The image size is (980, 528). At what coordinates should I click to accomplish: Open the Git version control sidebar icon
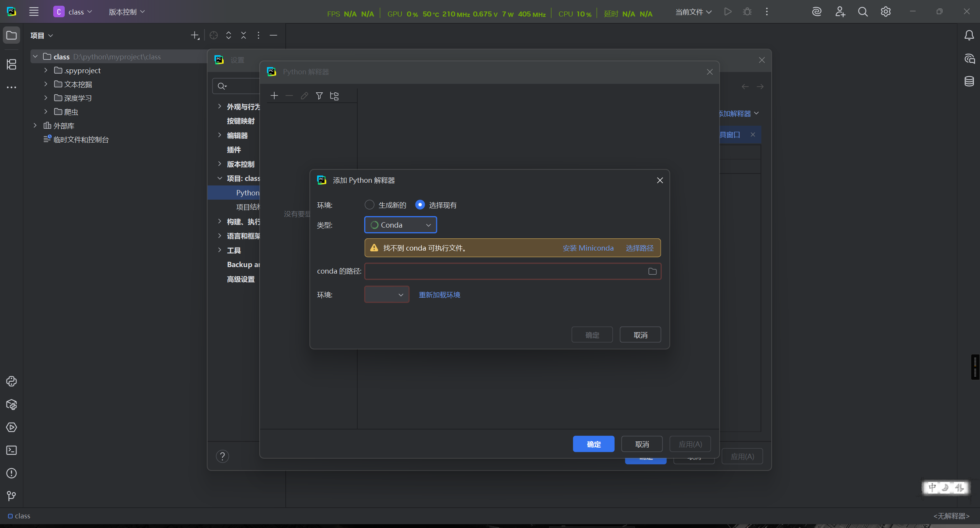coord(11,496)
